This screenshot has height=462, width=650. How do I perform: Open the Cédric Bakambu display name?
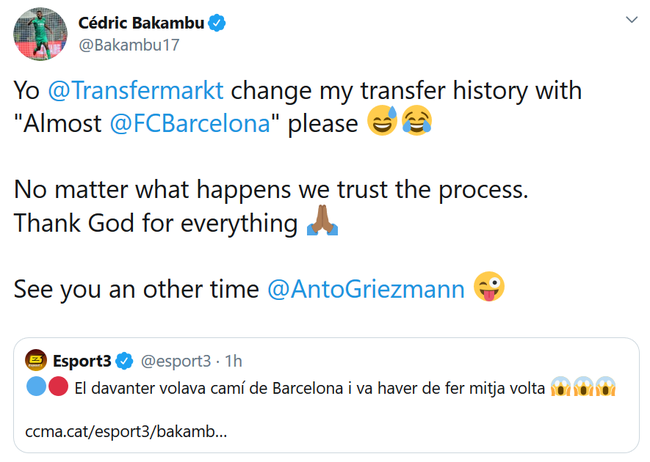point(141,23)
